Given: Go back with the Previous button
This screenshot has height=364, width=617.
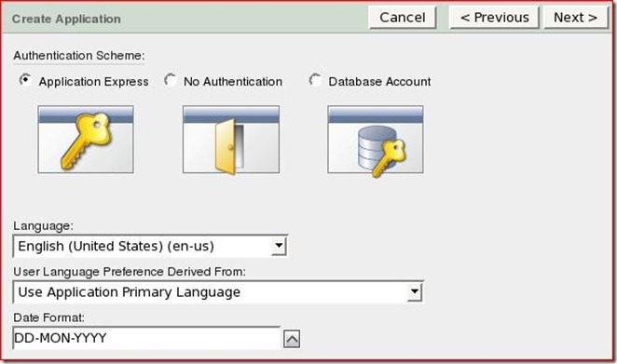Looking at the screenshot, I should click(x=494, y=18).
